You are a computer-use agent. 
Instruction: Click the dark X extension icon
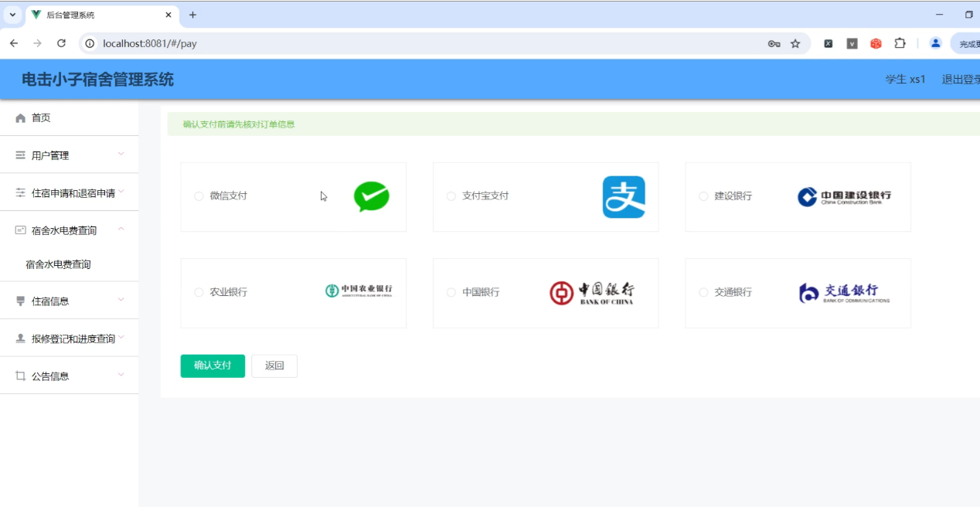tap(828, 43)
